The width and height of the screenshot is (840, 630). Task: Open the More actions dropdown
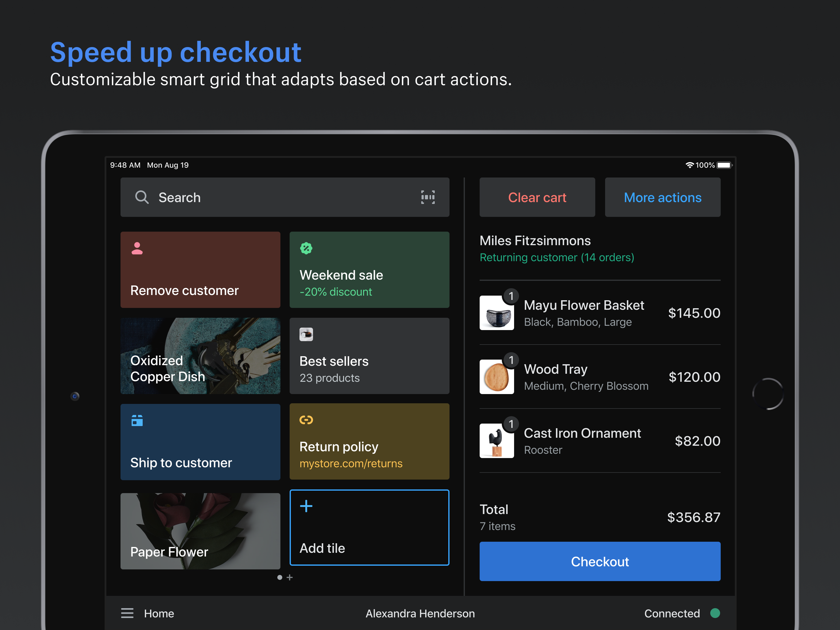pyautogui.click(x=663, y=197)
